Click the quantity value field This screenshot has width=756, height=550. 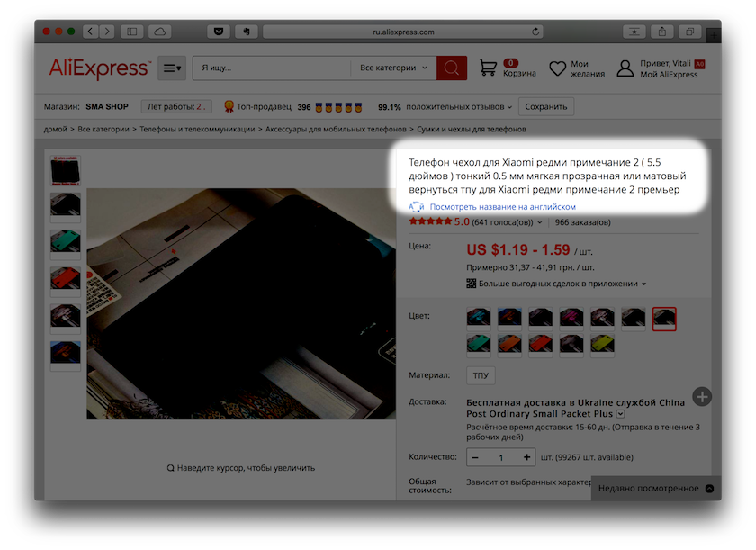[x=501, y=457]
